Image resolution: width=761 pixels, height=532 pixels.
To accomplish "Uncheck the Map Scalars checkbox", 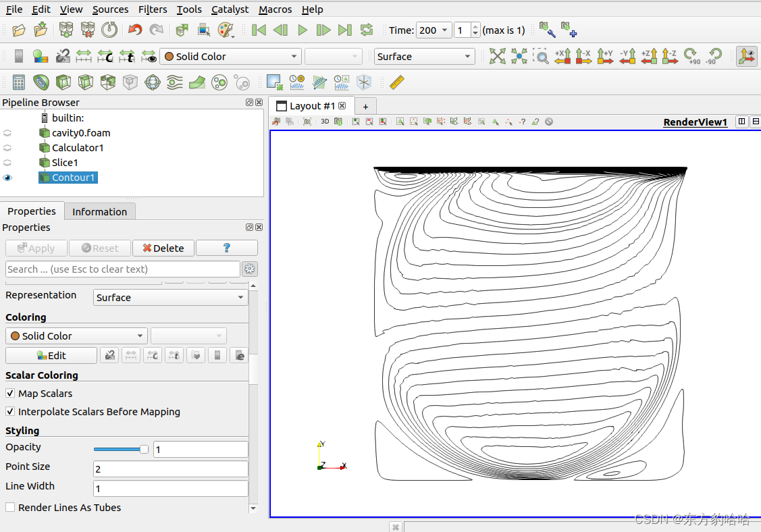I will point(10,394).
